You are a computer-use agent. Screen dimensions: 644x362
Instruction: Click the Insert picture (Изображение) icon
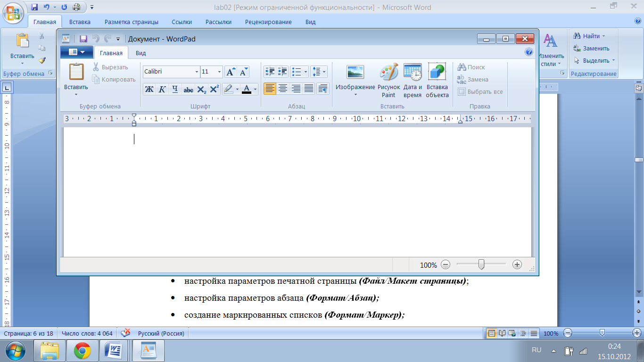[355, 72]
